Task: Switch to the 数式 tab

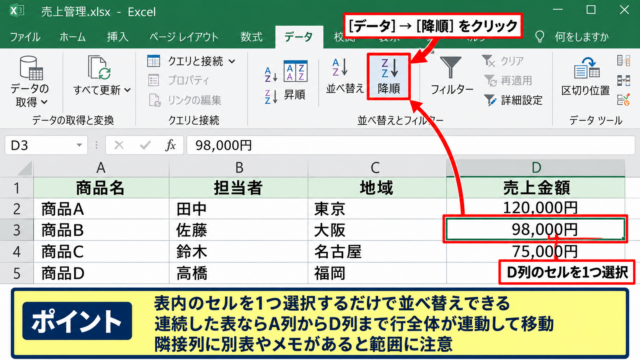Action: pos(251,37)
